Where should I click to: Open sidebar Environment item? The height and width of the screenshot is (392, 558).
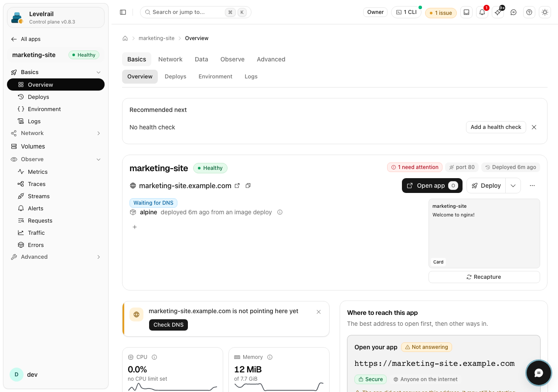56,109
